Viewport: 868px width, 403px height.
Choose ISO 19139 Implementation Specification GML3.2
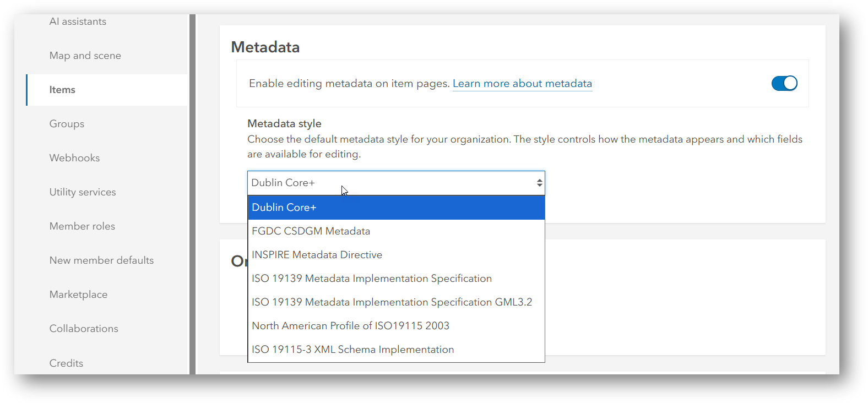click(x=392, y=302)
